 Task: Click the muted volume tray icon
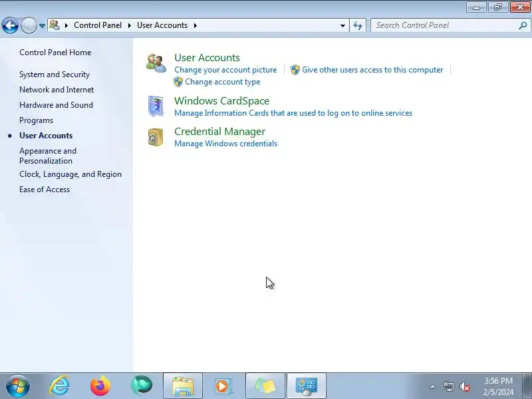pos(465,386)
